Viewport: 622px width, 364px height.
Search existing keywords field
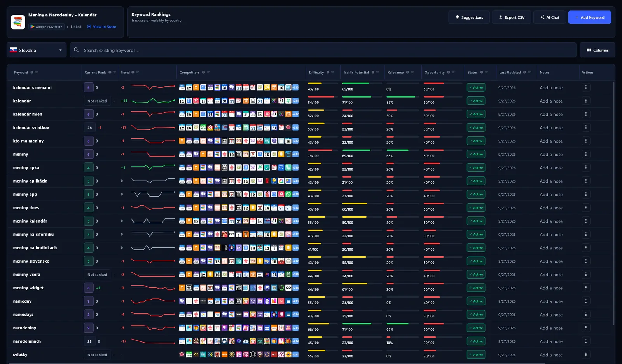[x=323, y=50]
